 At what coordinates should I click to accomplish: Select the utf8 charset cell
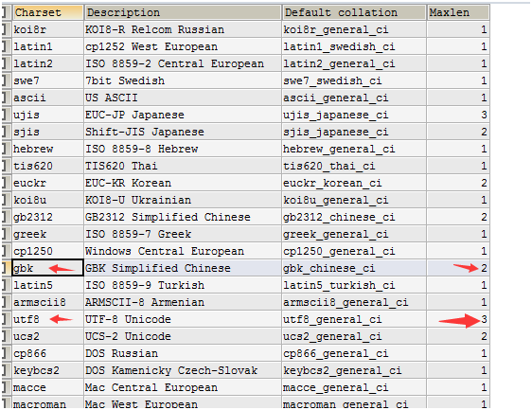pyautogui.click(x=48, y=319)
